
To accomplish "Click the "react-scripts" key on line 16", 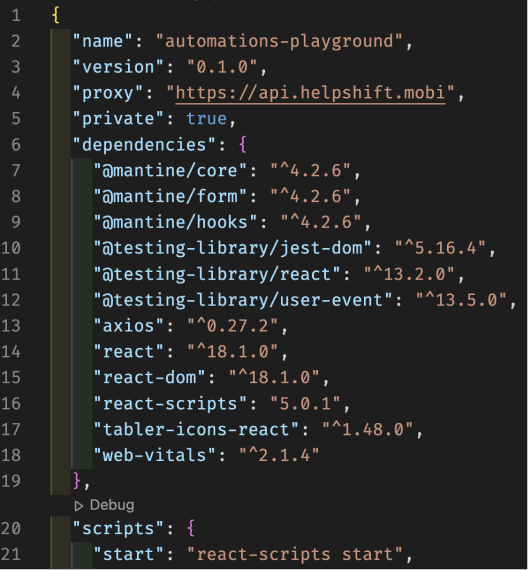I will (170, 404).
